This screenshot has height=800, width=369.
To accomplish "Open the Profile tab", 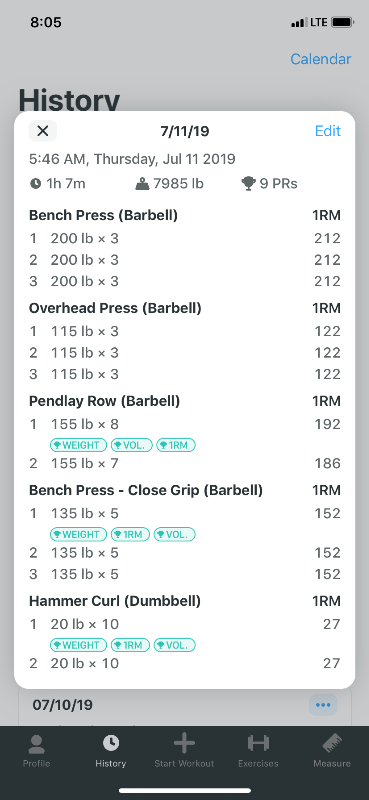I will click(36, 751).
